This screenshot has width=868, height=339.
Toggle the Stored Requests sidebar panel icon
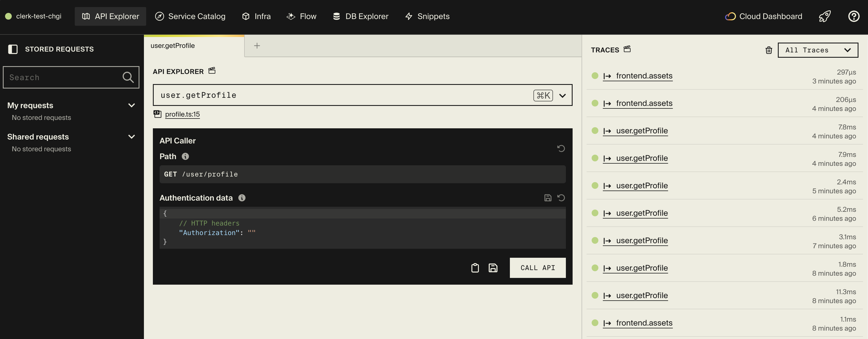point(13,49)
